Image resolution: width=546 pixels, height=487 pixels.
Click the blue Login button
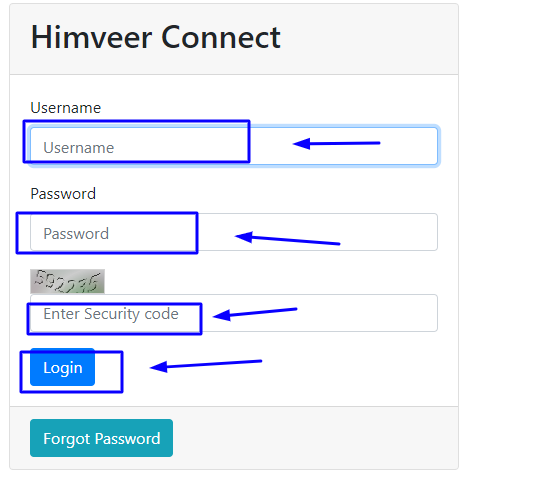click(62, 367)
